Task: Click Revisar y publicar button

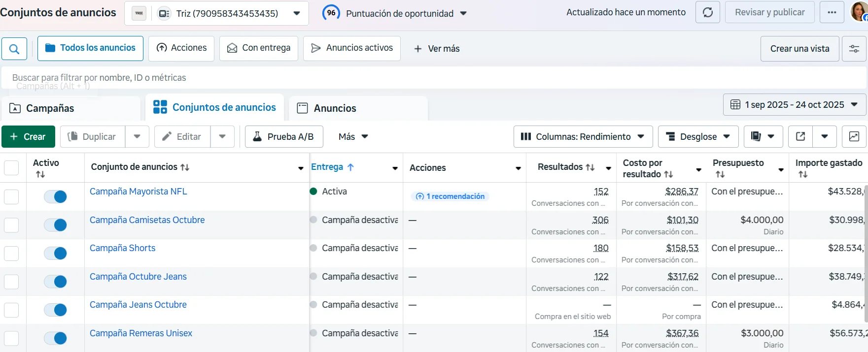Action: (x=770, y=12)
